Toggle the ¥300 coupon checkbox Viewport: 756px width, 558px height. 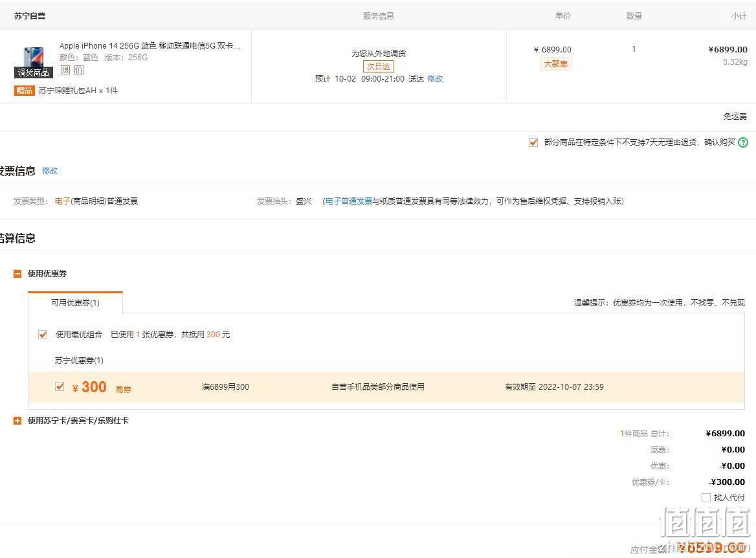[60, 386]
